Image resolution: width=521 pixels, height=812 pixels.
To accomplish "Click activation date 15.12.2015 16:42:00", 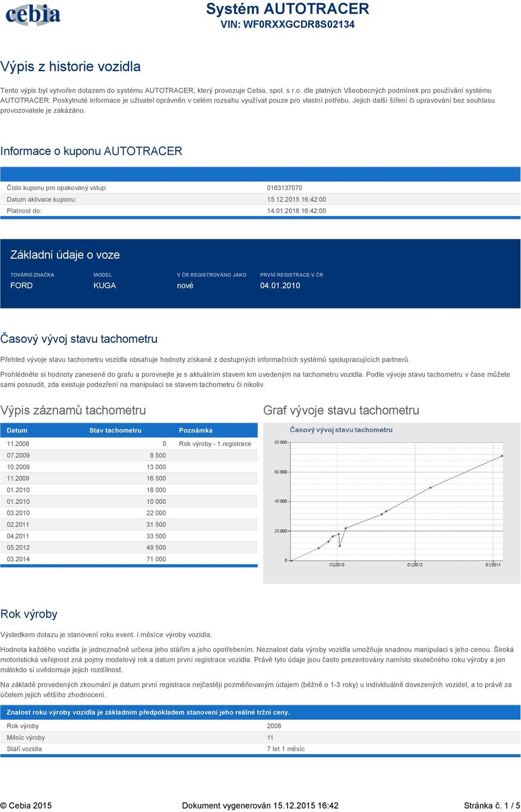I will (x=296, y=199).
